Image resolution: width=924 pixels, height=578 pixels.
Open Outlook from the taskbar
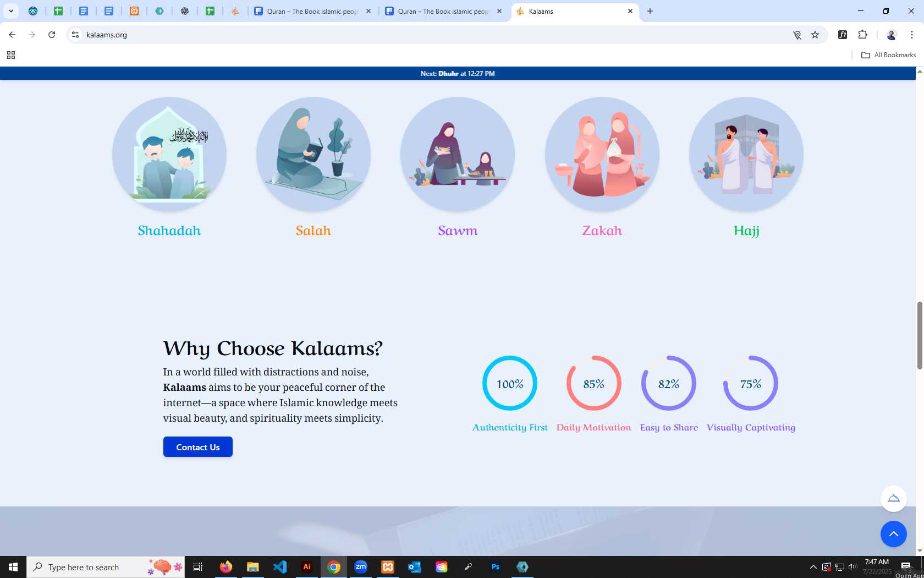[415, 567]
